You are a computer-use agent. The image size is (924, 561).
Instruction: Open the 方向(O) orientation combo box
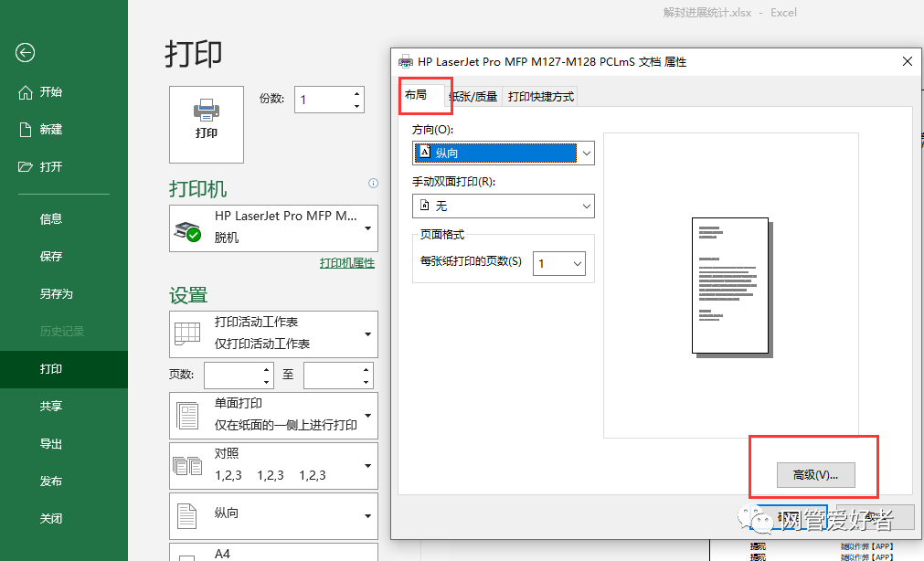tap(504, 153)
